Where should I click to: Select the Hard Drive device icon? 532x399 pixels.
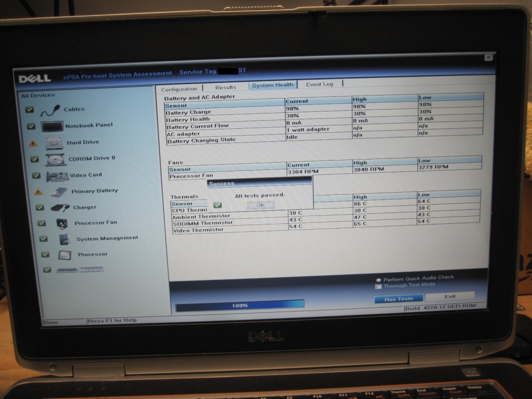pos(55,143)
